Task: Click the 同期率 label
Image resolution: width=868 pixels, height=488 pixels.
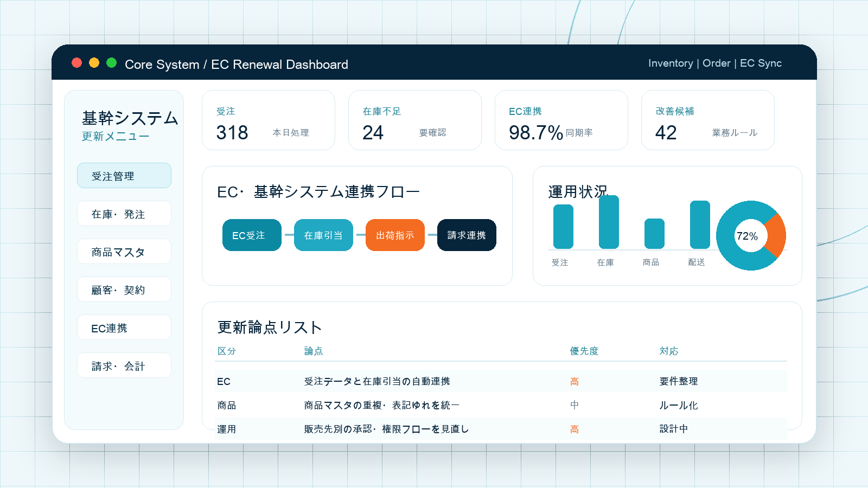Action: 579,132
